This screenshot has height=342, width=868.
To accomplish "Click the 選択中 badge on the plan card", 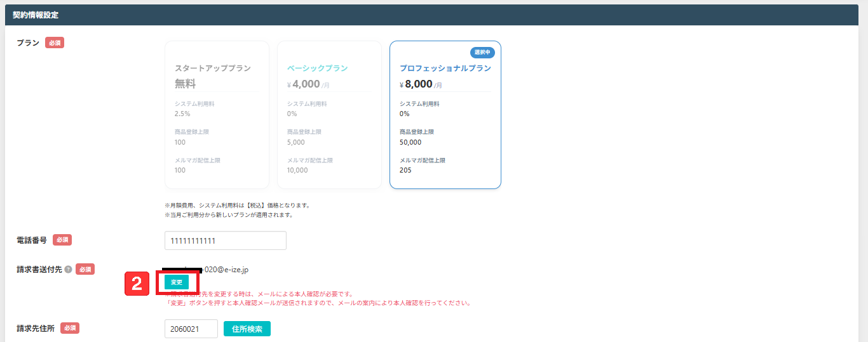I will coord(482,52).
